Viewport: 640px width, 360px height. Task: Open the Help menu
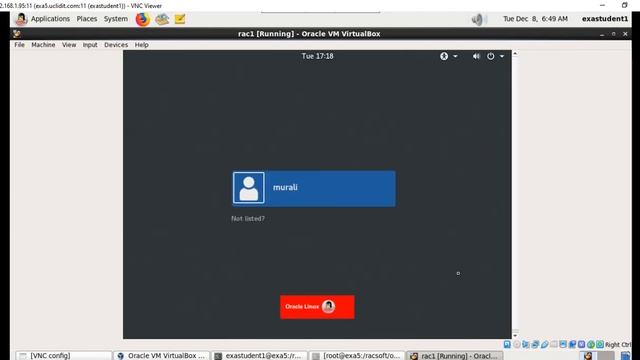[142, 45]
